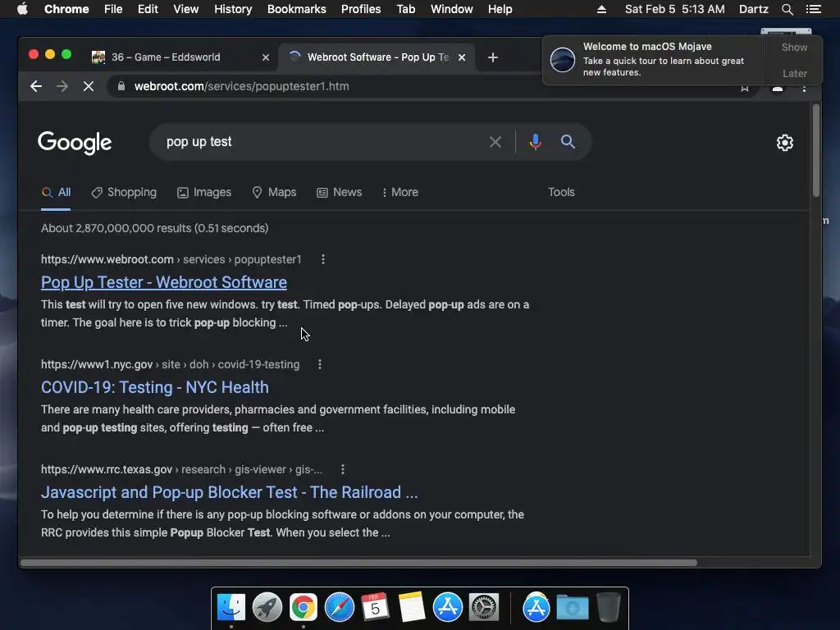The height and width of the screenshot is (630, 840).
Task: Click the horizontal page scrollbar
Action: (359, 563)
